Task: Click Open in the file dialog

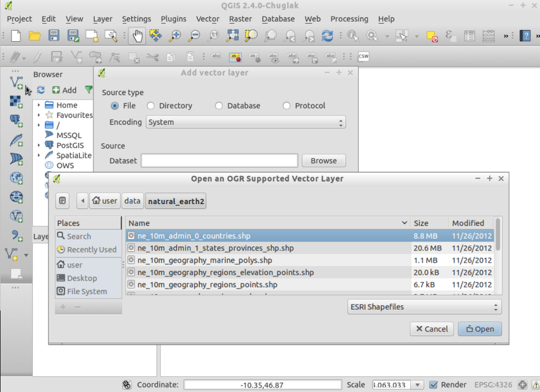Action: coord(480,329)
